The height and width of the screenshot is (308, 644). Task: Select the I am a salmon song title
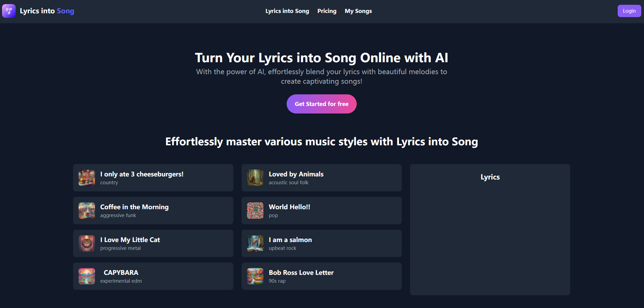click(x=290, y=240)
